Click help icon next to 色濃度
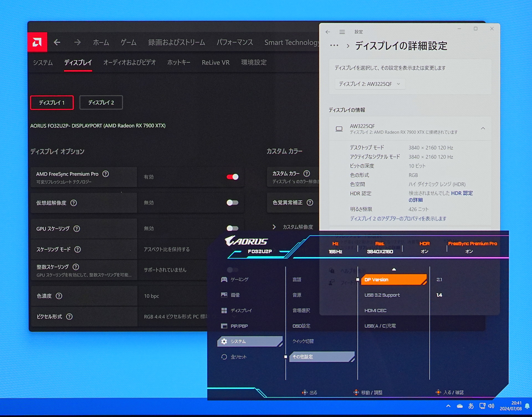Viewport: 532px width, 417px height. click(x=59, y=296)
